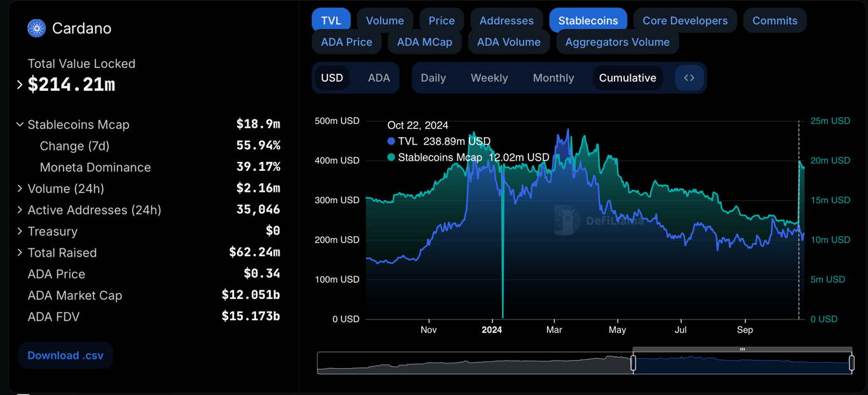
Task: Select the Cumulative grouping tab
Action: [628, 78]
